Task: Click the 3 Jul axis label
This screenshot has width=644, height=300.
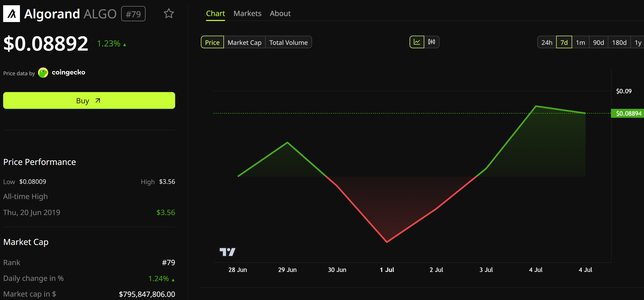Action: point(486,270)
